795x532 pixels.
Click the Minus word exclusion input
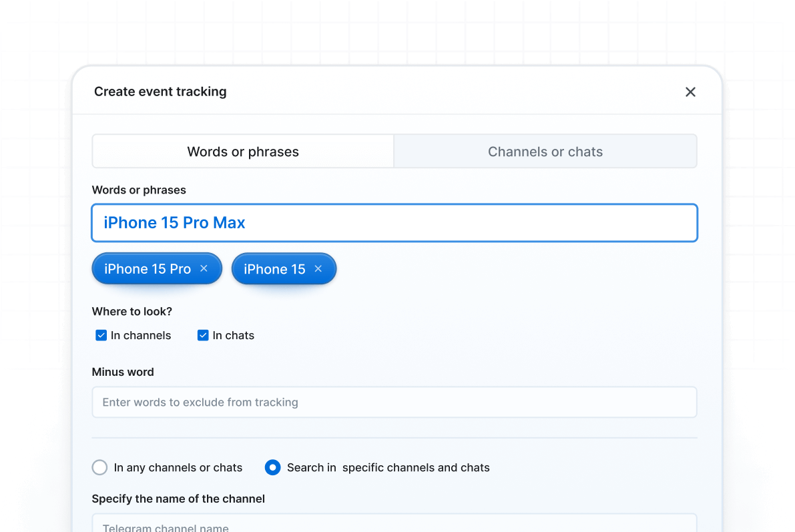[394, 403]
